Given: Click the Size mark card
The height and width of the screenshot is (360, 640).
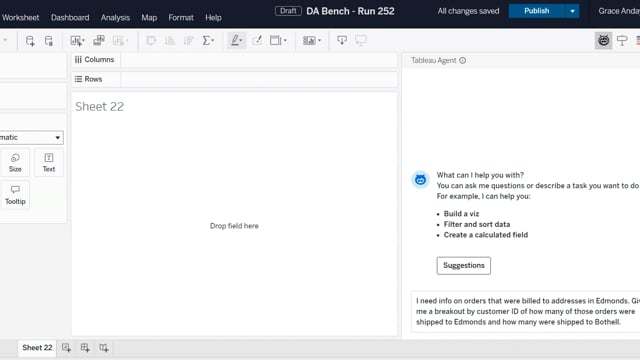Looking at the screenshot, I should point(15,162).
